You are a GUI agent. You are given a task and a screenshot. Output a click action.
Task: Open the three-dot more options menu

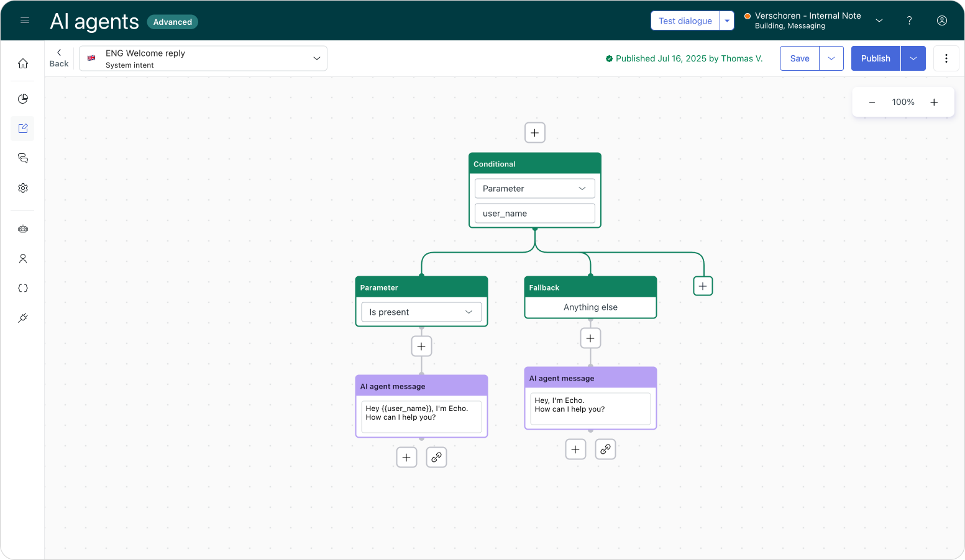946,58
